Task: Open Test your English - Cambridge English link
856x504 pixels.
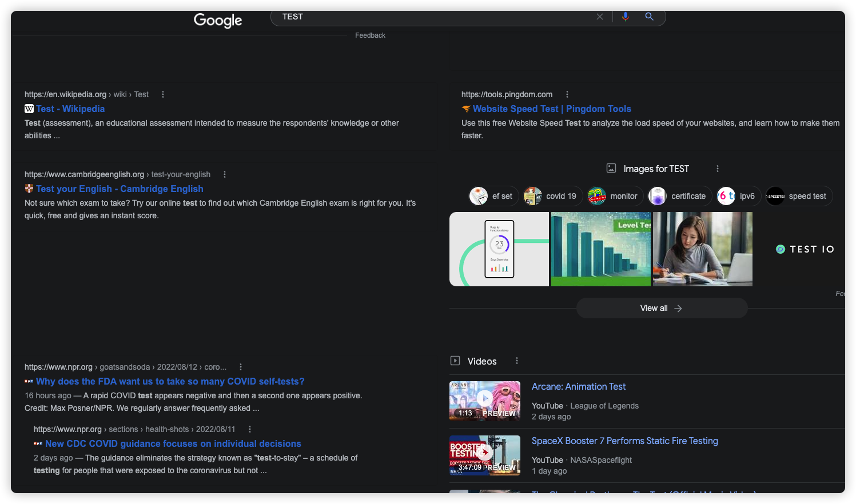Action: [x=120, y=189]
